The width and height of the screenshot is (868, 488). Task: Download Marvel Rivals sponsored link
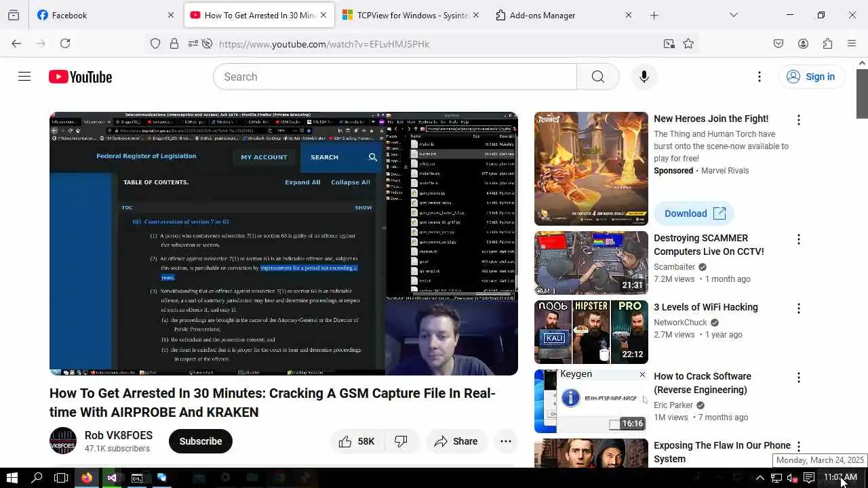click(694, 213)
